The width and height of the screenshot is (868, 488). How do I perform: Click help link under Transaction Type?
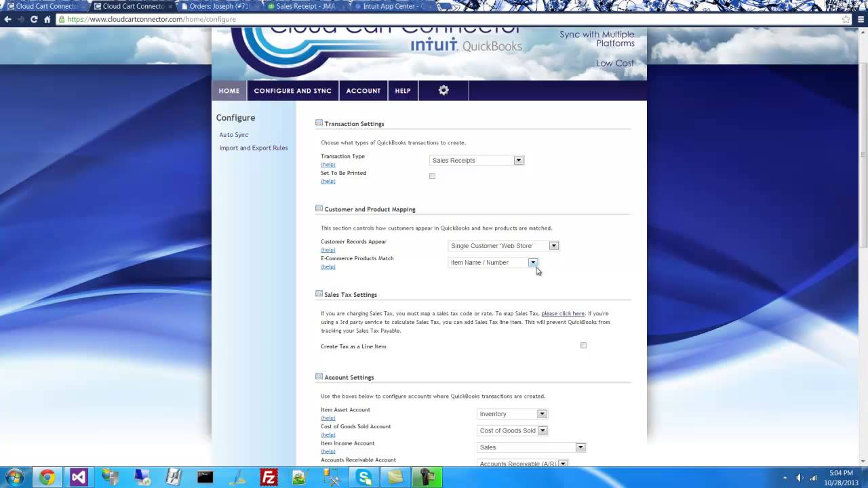328,165
